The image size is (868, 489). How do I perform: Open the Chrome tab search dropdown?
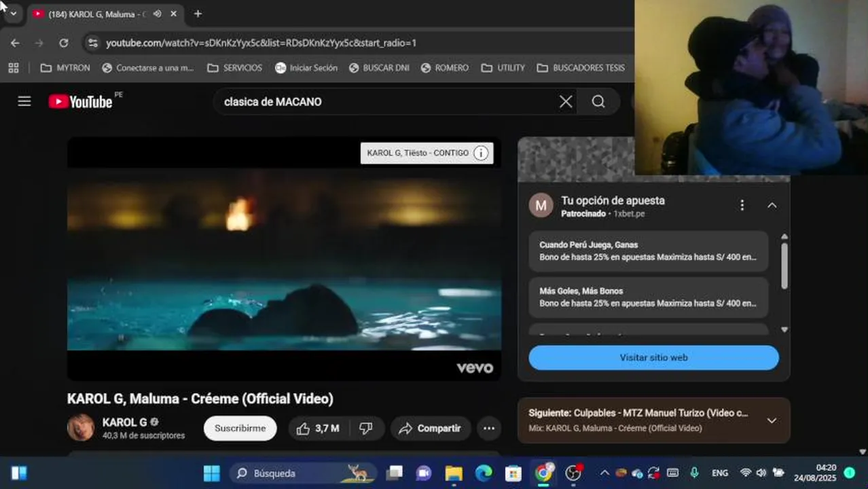point(13,14)
